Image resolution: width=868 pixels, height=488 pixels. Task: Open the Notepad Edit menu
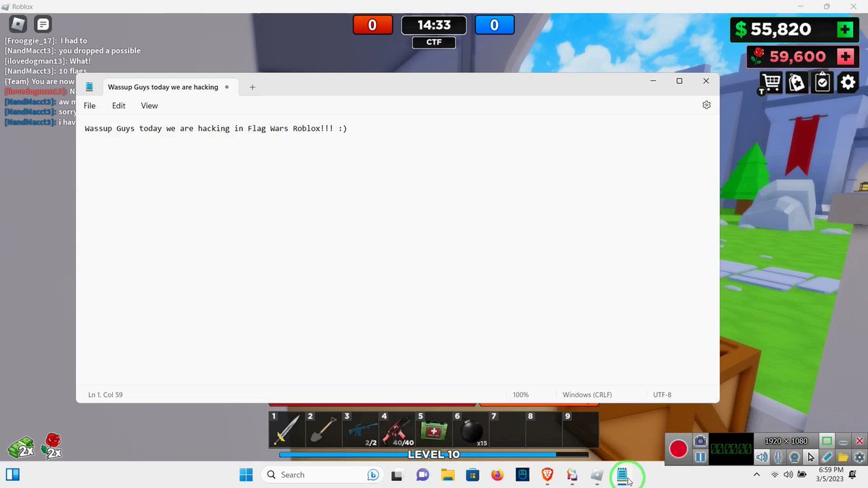click(119, 106)
